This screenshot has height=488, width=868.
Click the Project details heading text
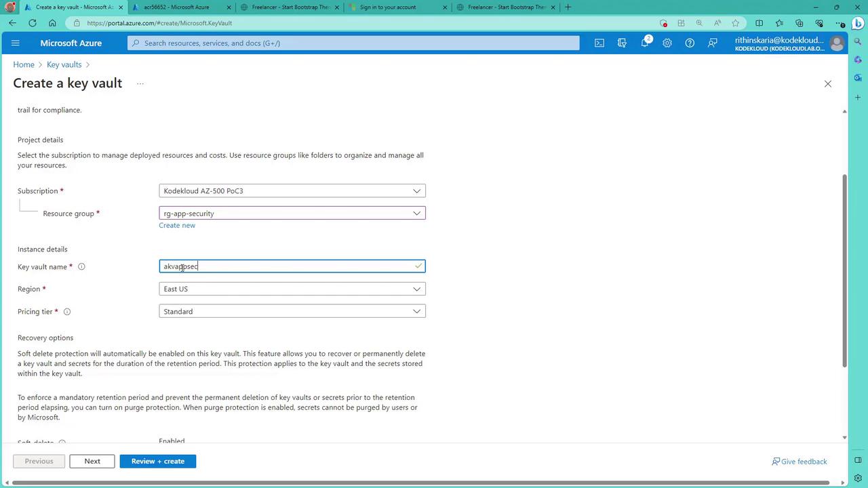coord(41,140)
